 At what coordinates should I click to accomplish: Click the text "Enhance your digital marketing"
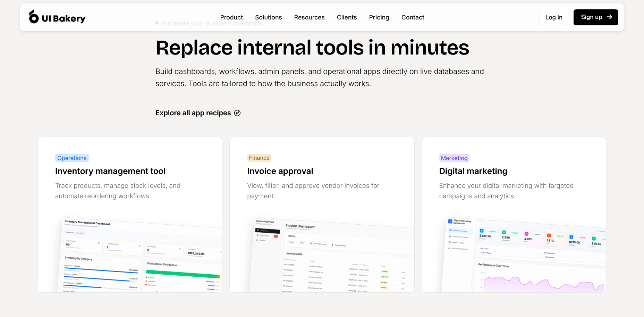486,186
